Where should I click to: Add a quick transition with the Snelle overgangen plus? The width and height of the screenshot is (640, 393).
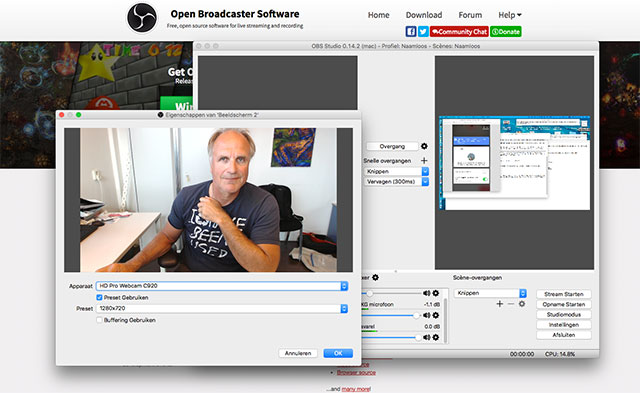(x=424, y=160)
